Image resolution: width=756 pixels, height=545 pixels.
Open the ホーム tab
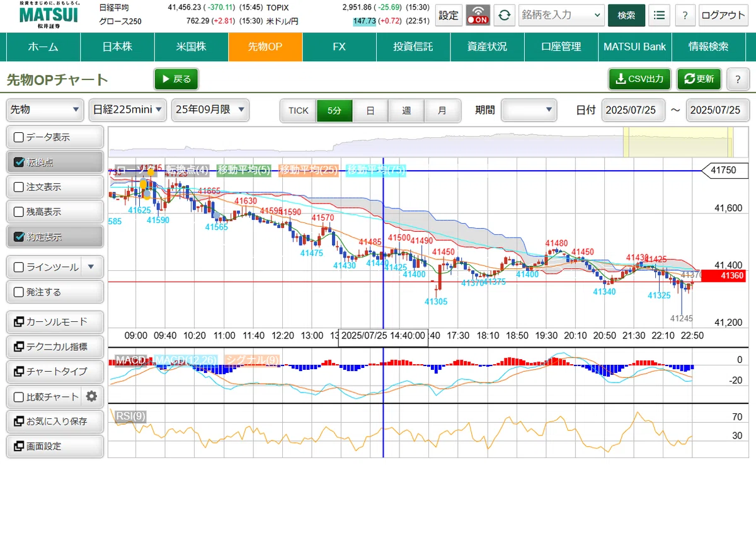[x=43, y=47]
